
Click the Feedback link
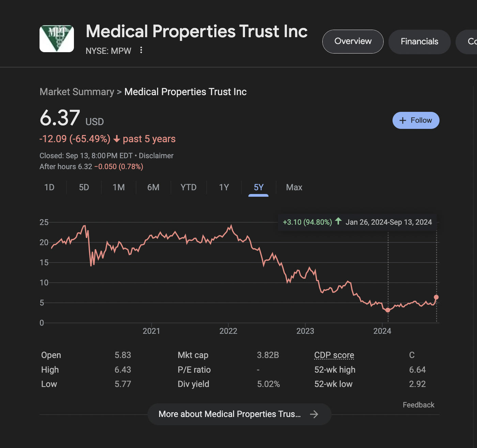click(x=418, y=405)
